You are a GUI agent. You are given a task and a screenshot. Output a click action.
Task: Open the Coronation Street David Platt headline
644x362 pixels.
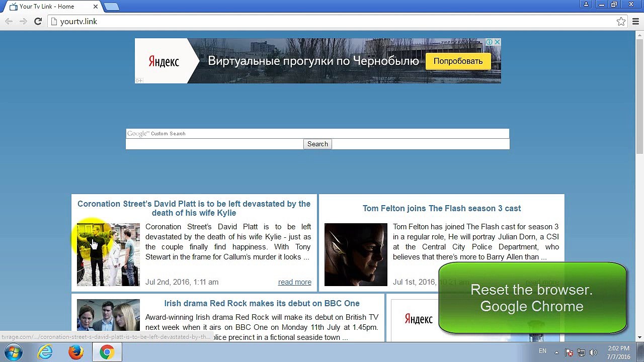(x=194, y=208)
